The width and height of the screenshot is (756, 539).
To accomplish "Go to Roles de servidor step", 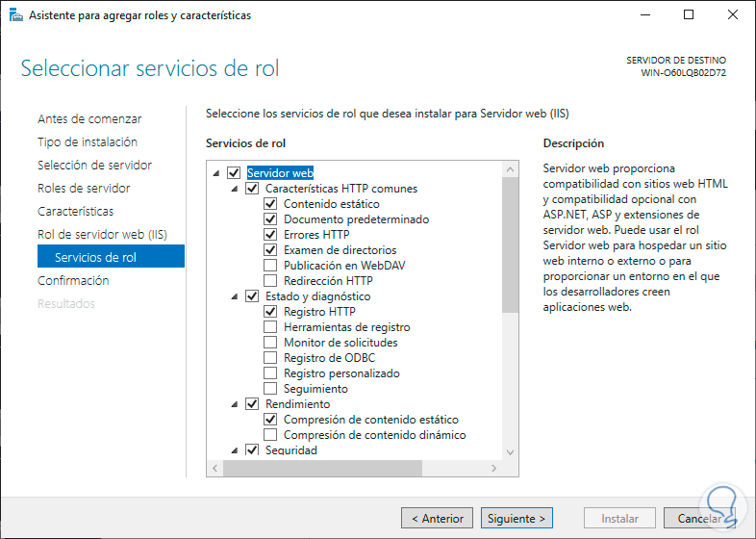I will pyautogui.click(x=84, y=189).
